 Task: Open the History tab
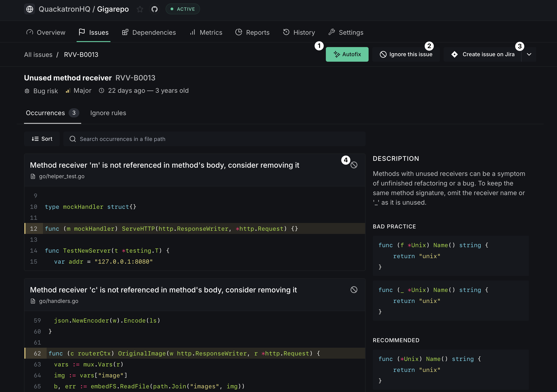(x=299, y=32)
